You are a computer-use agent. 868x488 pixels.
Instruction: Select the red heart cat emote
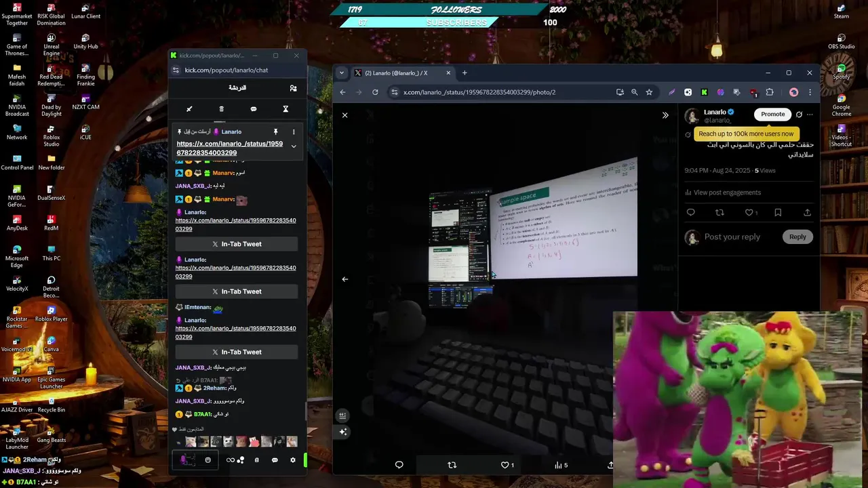(254, 441)
